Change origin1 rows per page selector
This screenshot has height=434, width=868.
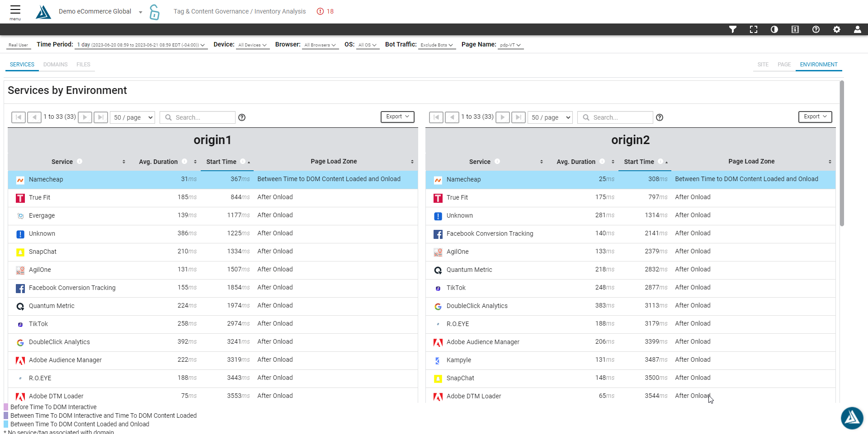pyautogui.click(x=132, y=117)
